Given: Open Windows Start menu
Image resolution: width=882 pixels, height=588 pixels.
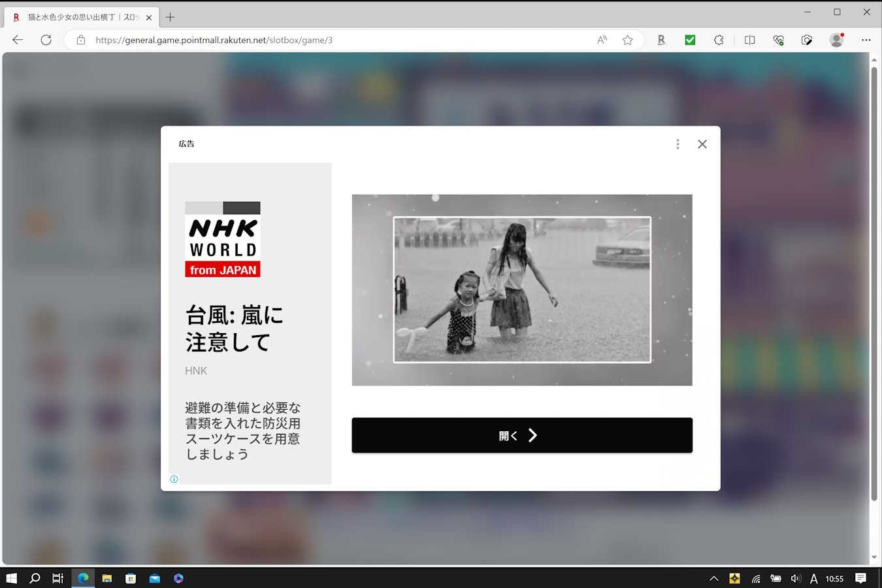Looking at the screenshot, I should pyautogui.click(x=11, y=578).
